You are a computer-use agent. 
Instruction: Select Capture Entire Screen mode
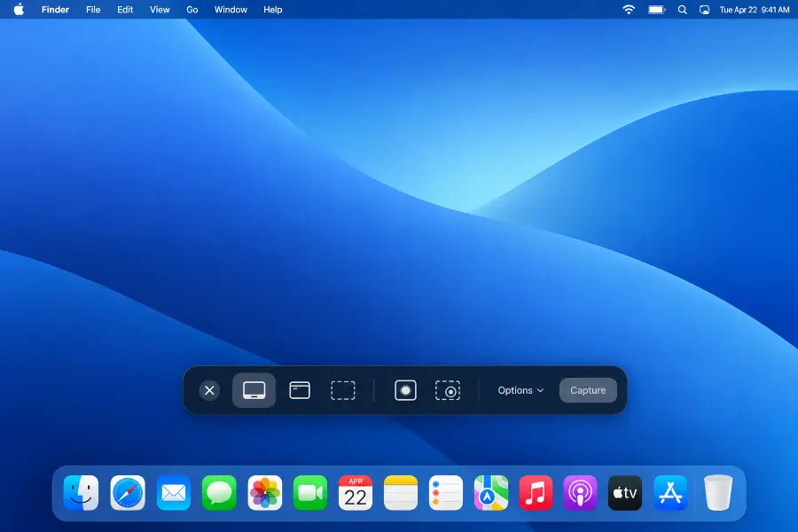(254, 390)
